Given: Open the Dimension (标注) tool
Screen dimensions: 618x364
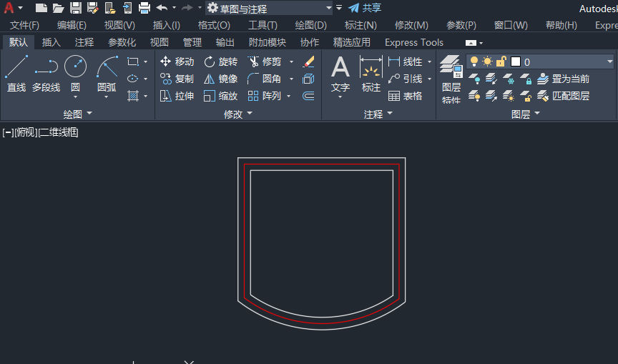Looking at the screenshot, I should [x=371, y=74].
